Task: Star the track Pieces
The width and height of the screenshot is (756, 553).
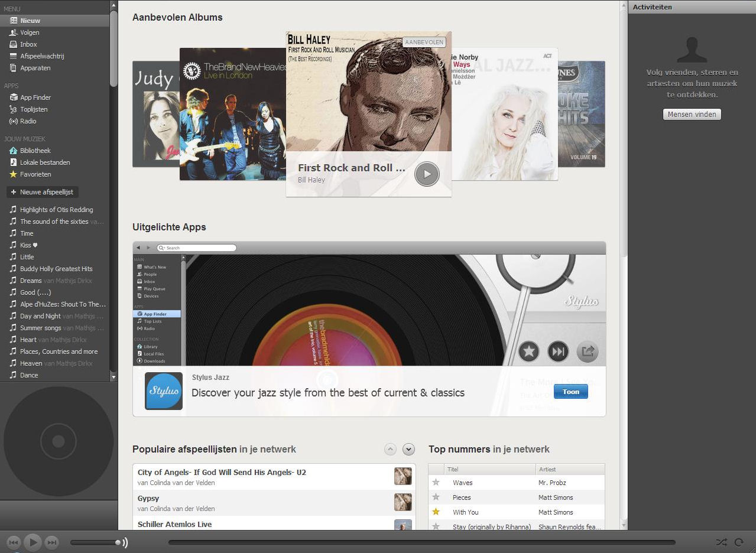Action: tap(436, 497)
